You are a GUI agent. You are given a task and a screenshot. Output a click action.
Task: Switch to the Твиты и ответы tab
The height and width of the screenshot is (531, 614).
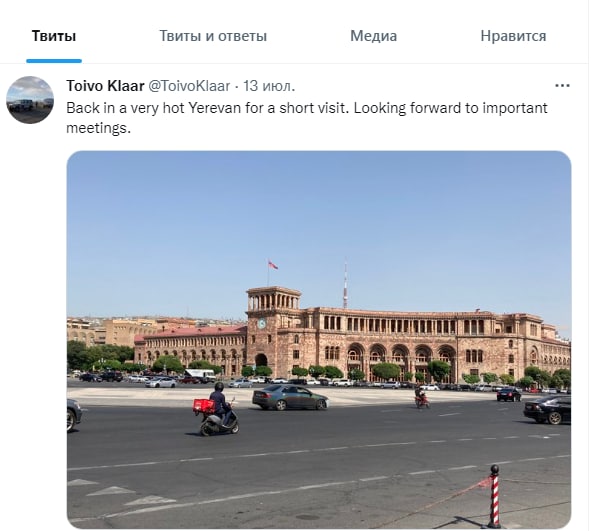tap(213, 36)
